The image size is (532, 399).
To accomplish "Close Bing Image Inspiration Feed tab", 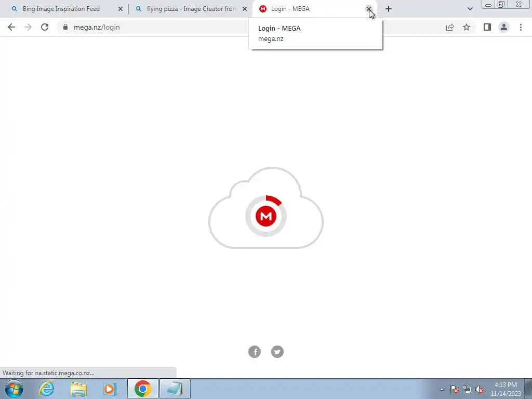I will (121, 9).
